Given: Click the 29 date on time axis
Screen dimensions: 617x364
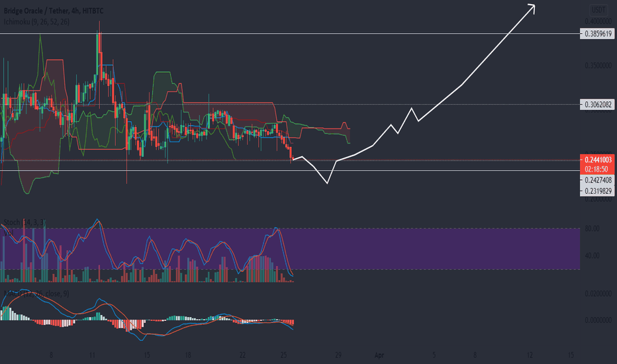Looking at the screenshot, I should 338,355.
